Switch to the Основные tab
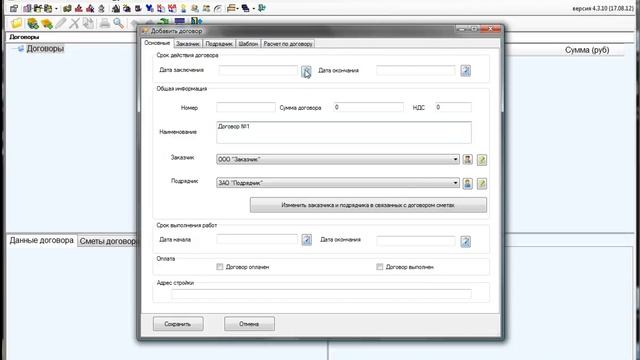The width and height of the screenshot is (640, 360). coord(157,43)
